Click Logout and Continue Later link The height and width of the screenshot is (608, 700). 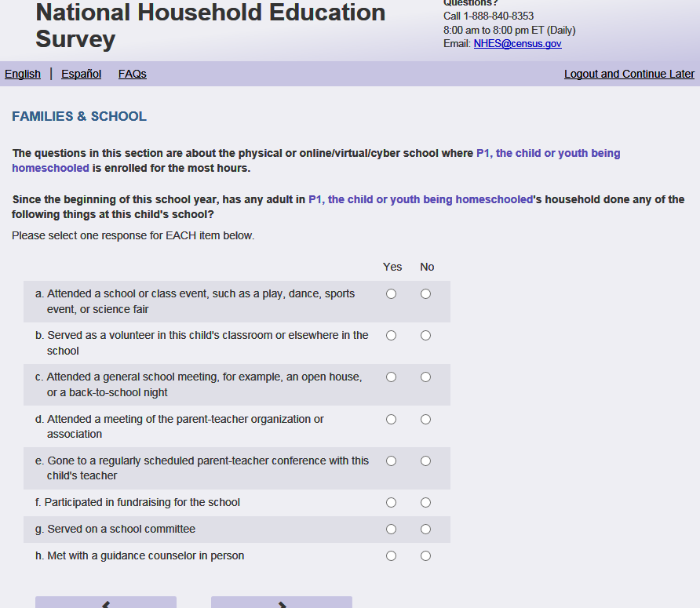click(x=629, y=74)
